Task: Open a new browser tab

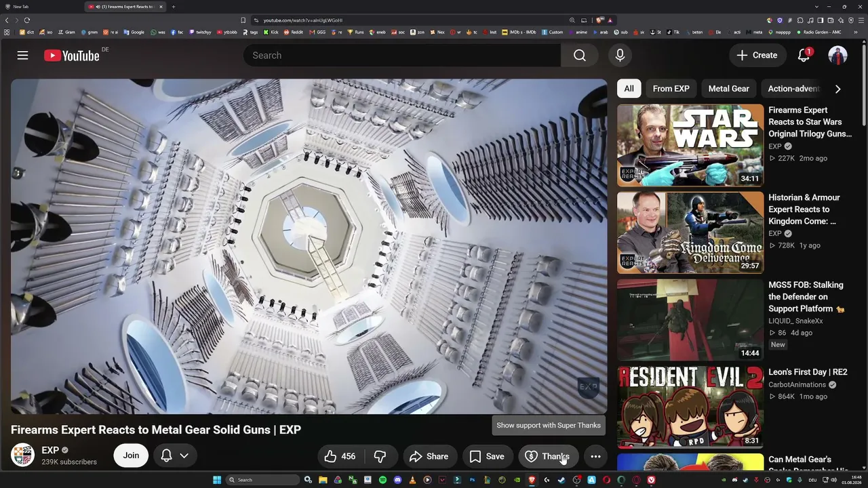Action: pyautogui.click(x=174, y=7)
